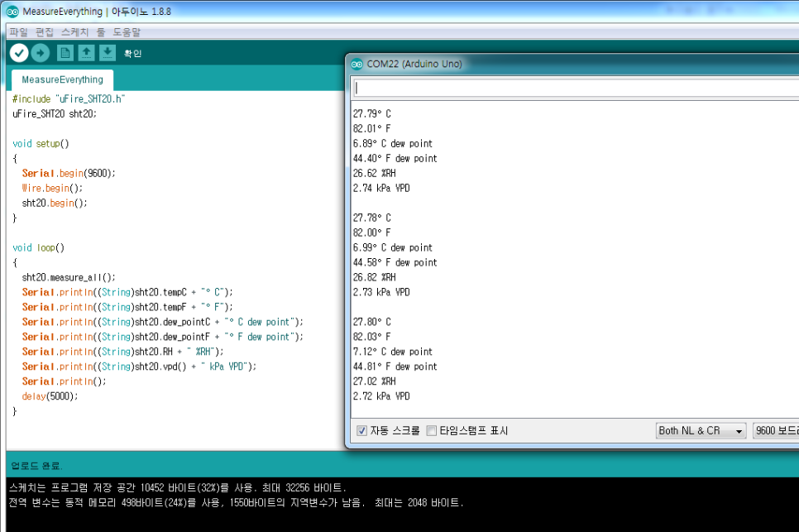
Task: Click the Verify (checkmark) toolbar icon
Action: pos(19,53)
